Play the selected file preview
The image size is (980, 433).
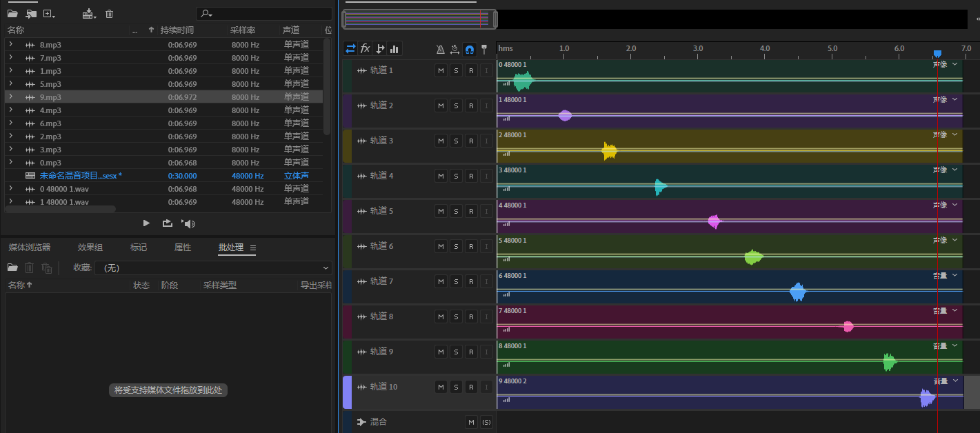pyautogui.click(x=146, y=223)
